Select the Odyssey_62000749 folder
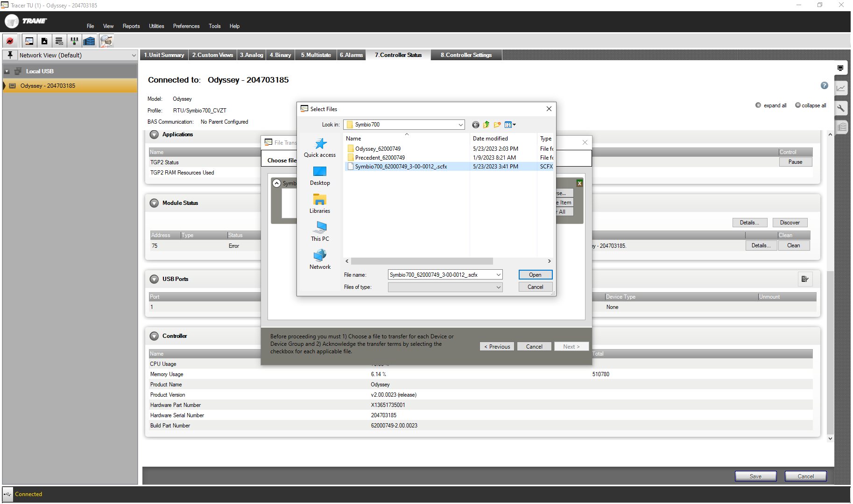Screen dimensions: 853x504 [x=378, y=149]
